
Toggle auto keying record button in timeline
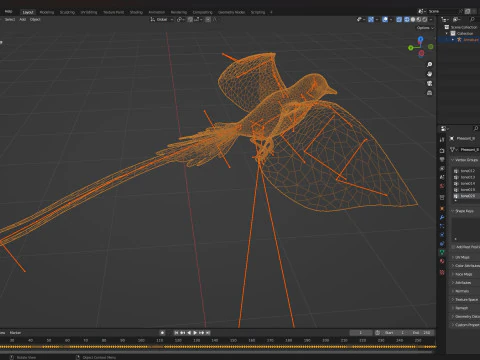162,333
